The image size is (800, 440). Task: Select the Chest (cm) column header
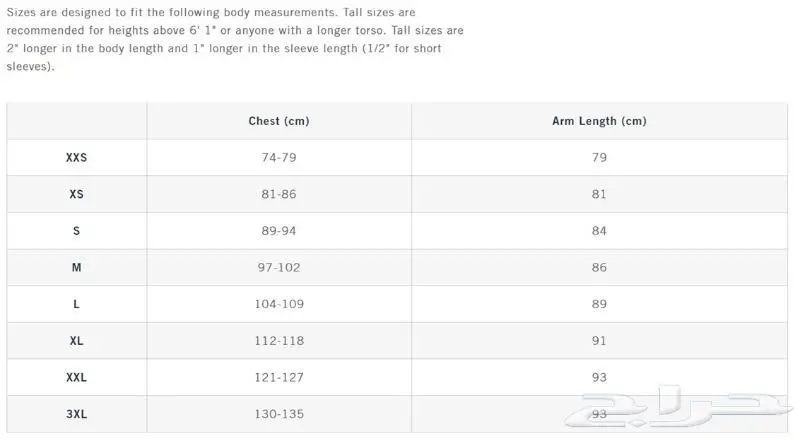point(279,121)
